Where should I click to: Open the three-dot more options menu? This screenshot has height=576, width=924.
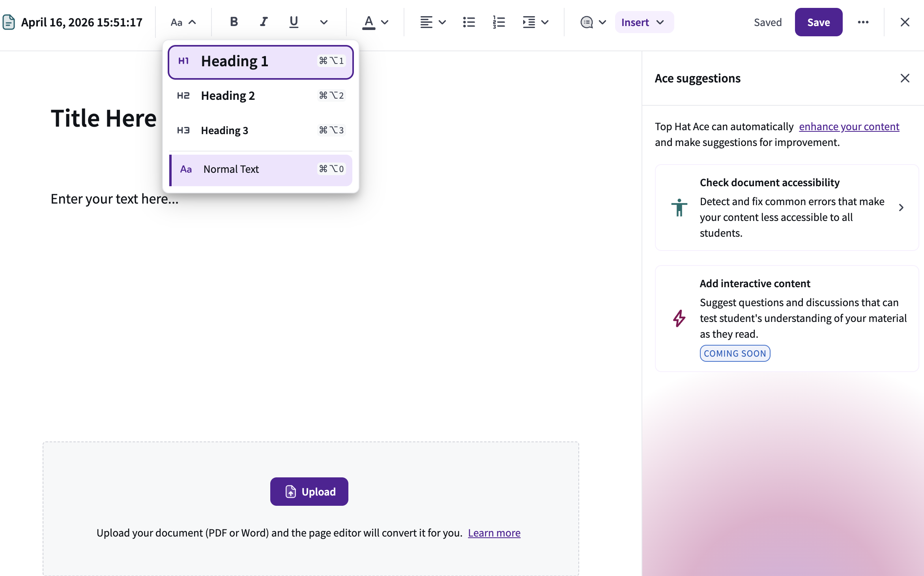pos(863,22)
